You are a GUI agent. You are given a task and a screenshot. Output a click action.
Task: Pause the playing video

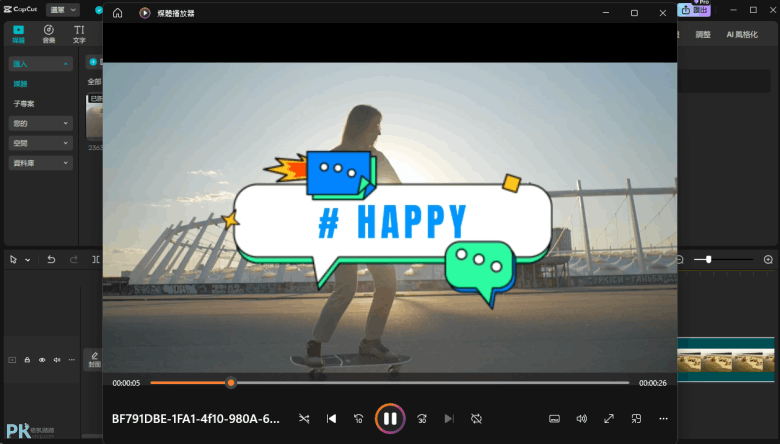coord(390,419)
